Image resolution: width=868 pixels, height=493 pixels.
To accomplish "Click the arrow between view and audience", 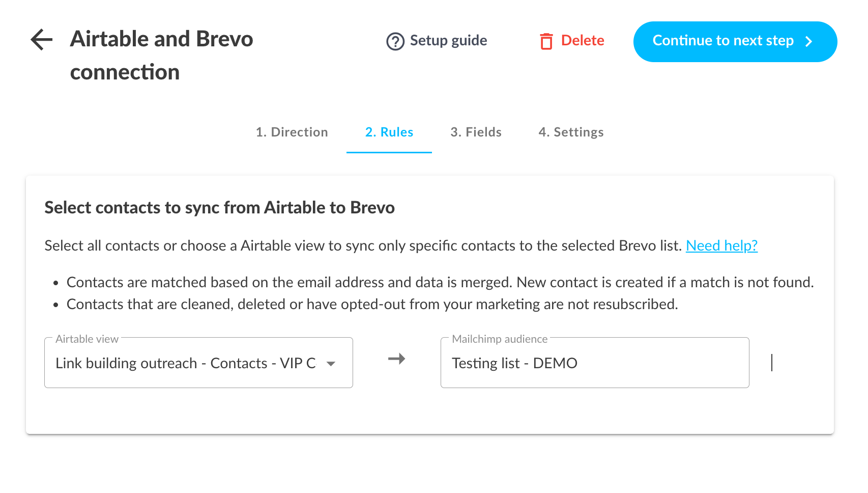I will (396, 359).
